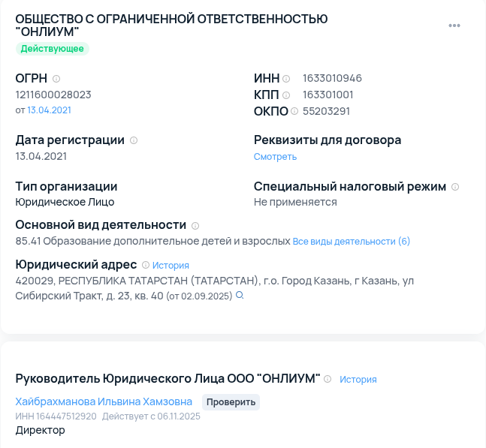Click info icon beside Дата регистрации
Image resolution: width=486 pixels, height=448 pixels.
[x=134, y=140]
